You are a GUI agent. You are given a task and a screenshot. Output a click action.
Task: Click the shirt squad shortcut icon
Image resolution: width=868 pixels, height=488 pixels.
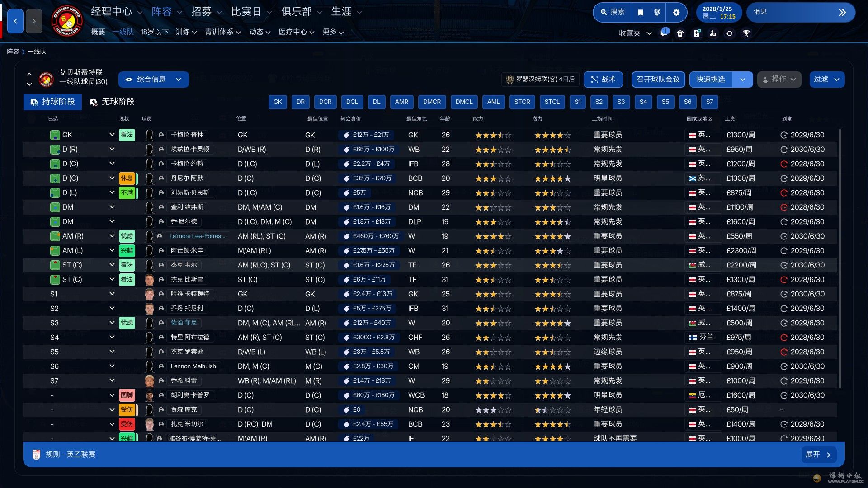coord(680,33)
